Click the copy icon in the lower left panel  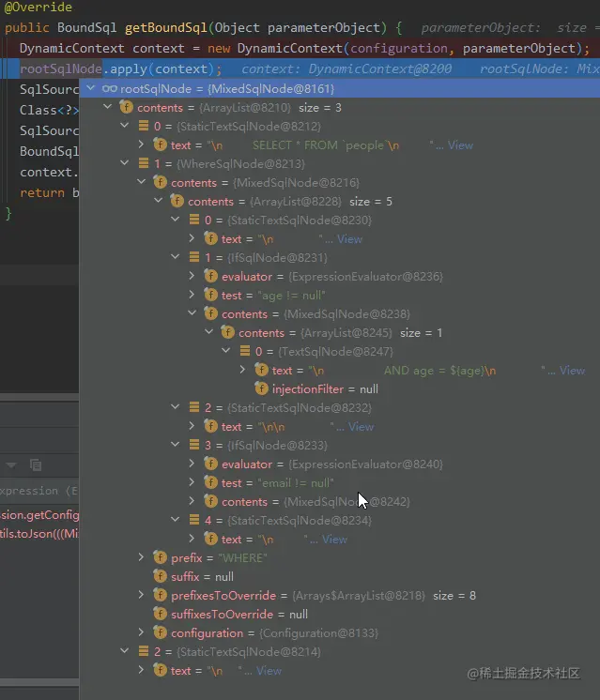point(36,464)
